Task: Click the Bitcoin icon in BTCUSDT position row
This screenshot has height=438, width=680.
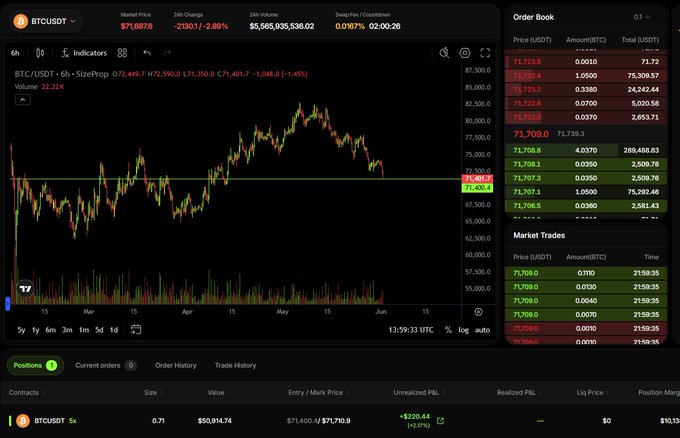Action: coord(23,421)
